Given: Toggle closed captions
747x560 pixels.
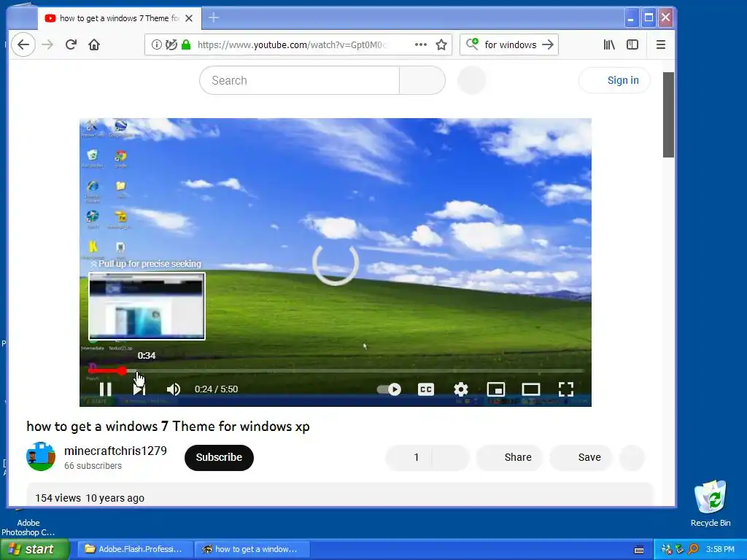Looking at the screenshot, I should click(x=426, y=389).
